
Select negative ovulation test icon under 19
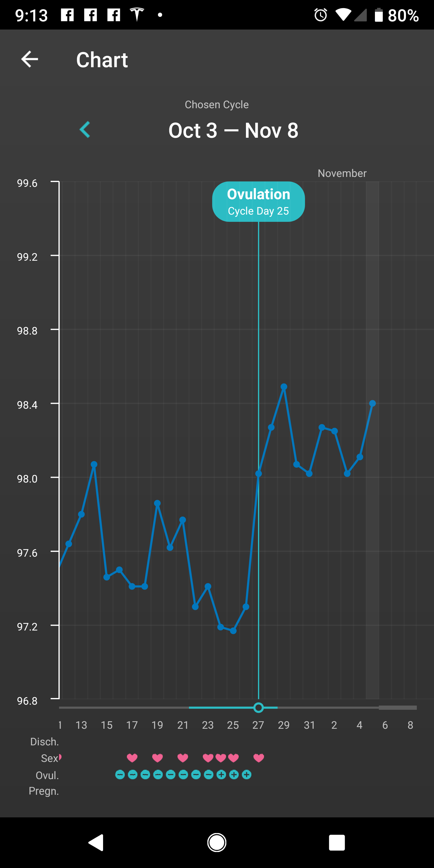[158, 775]
